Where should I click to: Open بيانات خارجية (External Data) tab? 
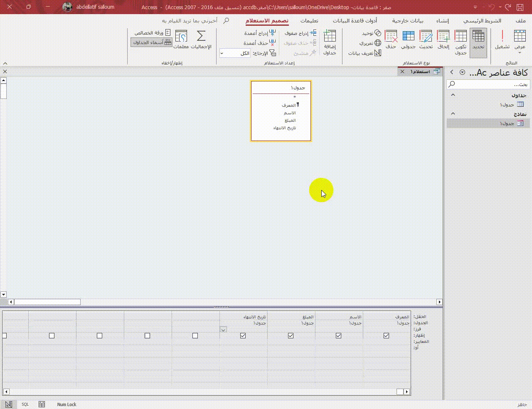point(408,20)
